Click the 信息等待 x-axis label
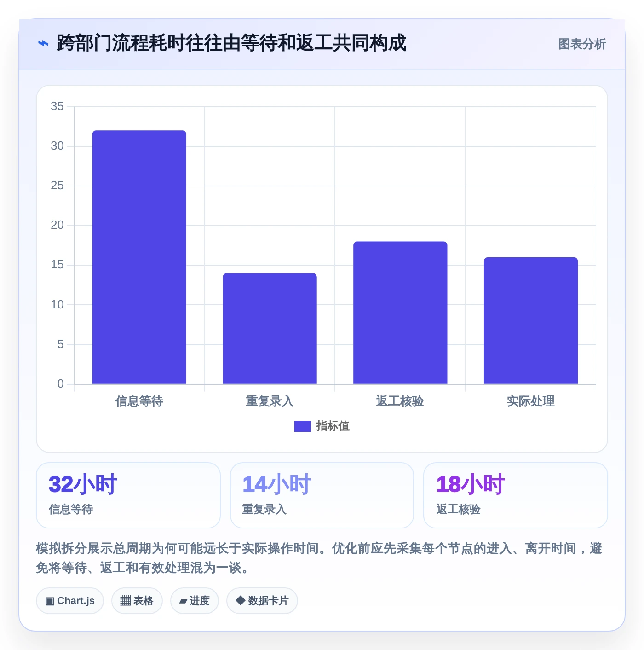 (x=139, y=401)
